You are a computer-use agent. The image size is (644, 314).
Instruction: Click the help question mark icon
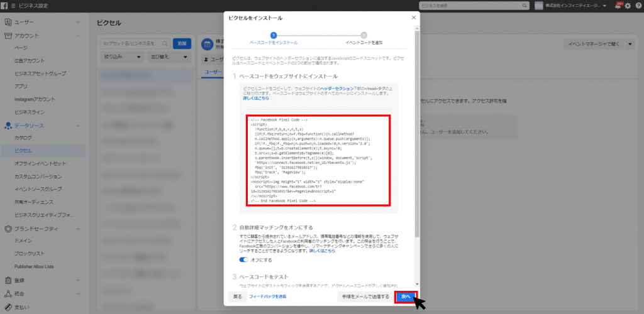coord(638,6)
